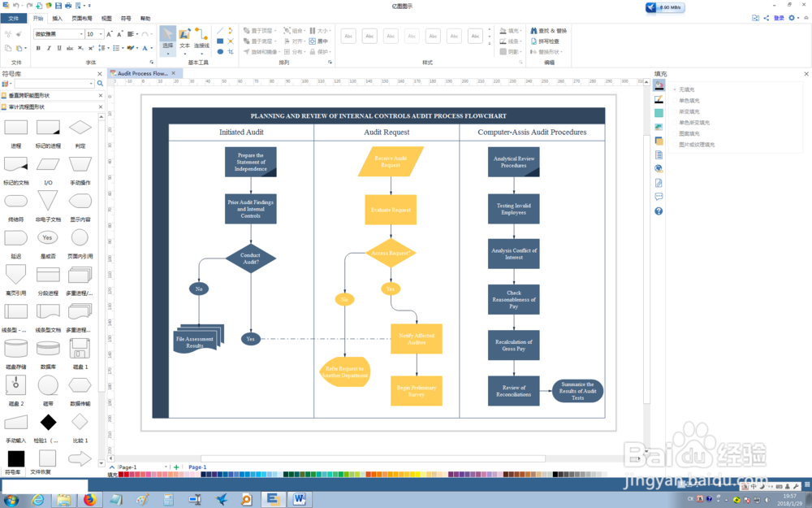The image size is (812, 508).
Task: Click 居中 center button
Action: tap(318, 41)
